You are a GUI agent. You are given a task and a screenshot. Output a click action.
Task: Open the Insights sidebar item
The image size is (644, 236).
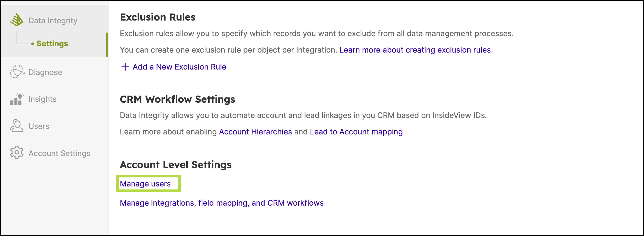tap(42, 99)
